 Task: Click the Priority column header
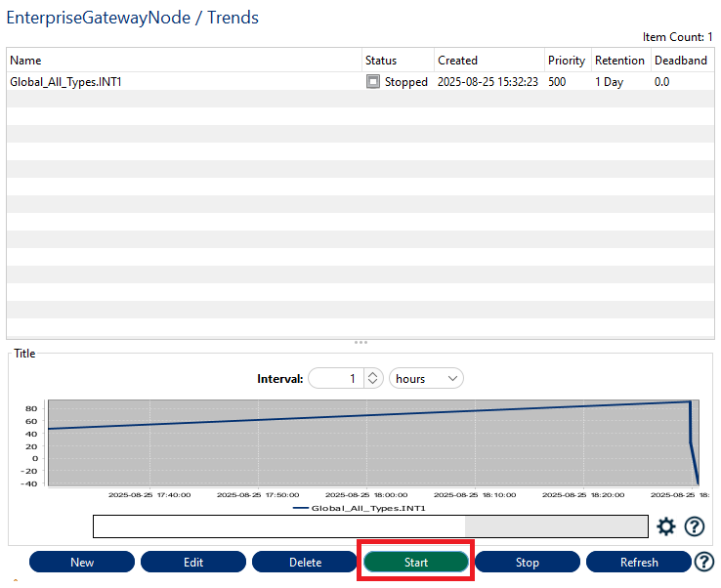pos(567,61)
